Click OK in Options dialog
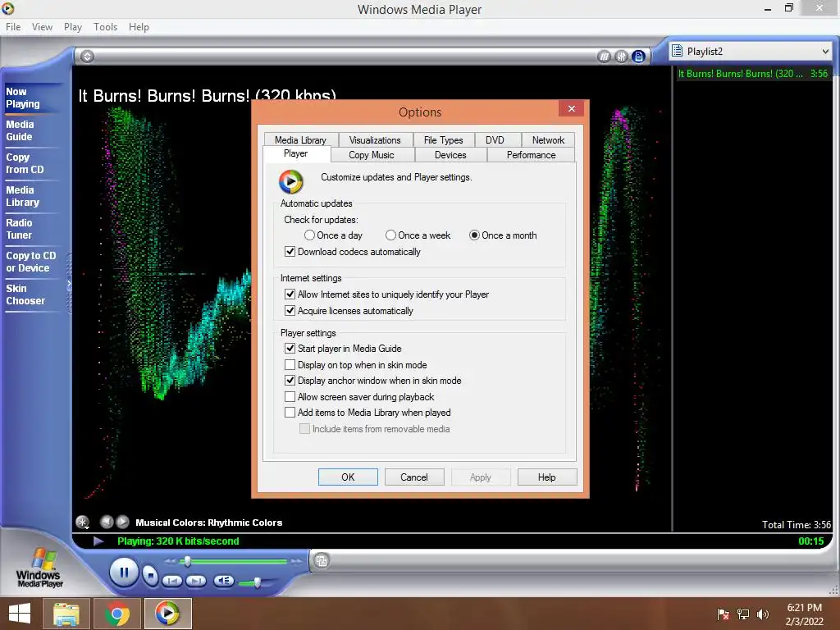Screen dimensions: 840x630 [348, 477]
